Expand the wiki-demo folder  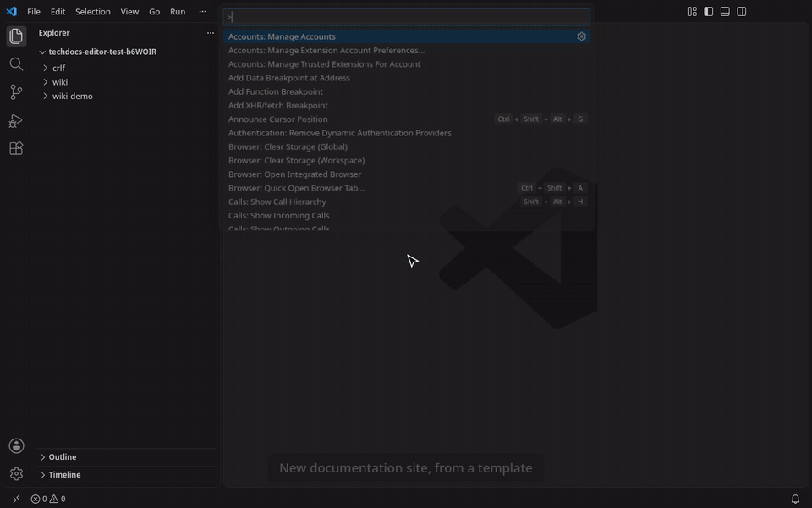coord(125,96)
